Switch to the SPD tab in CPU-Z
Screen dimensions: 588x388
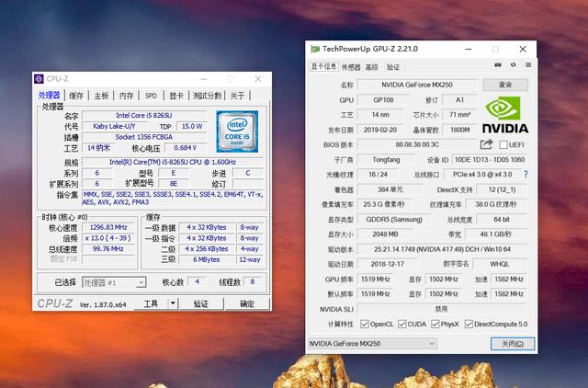[151, 96]
